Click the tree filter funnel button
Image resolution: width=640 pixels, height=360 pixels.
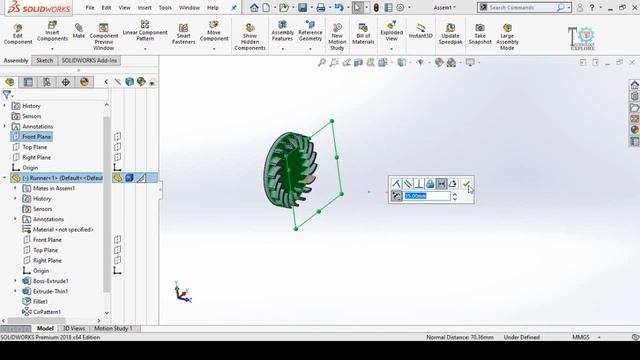(7, 95)
